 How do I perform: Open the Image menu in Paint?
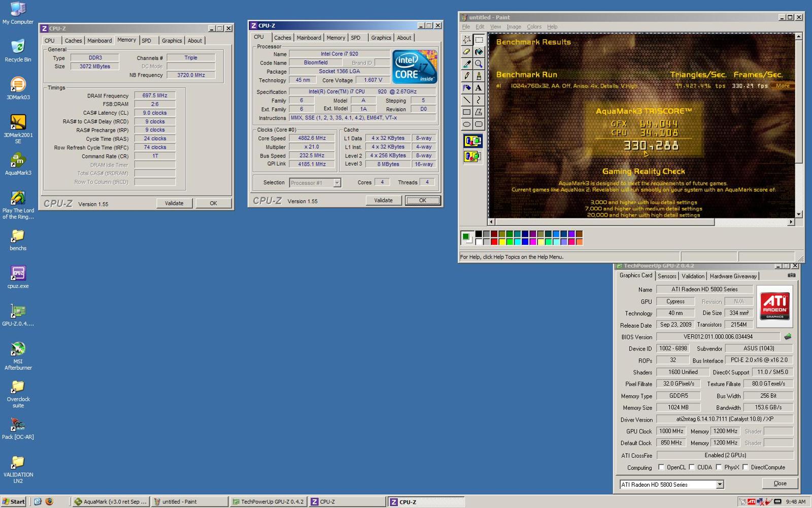point(514,27)
